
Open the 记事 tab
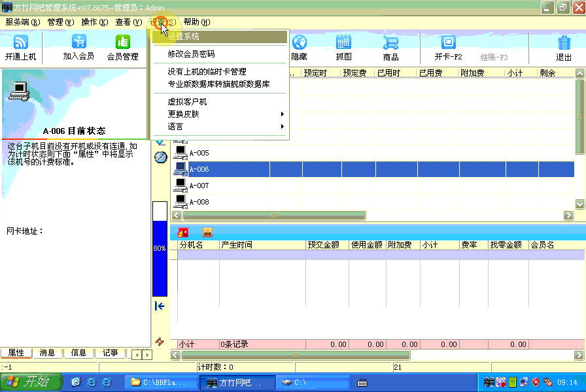[110, 353]
